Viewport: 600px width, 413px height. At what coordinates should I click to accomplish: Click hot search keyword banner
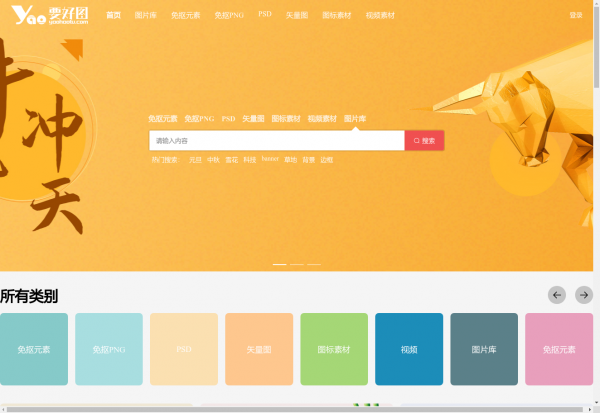270,160
